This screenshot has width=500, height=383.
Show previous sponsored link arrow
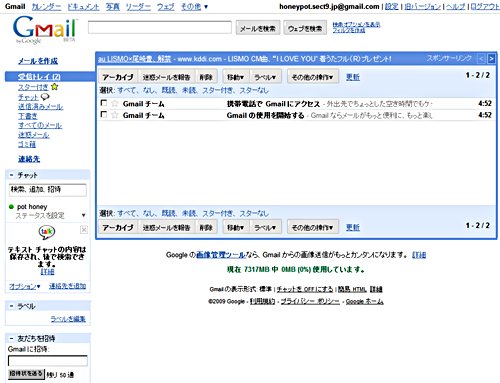tap(481, 59)
